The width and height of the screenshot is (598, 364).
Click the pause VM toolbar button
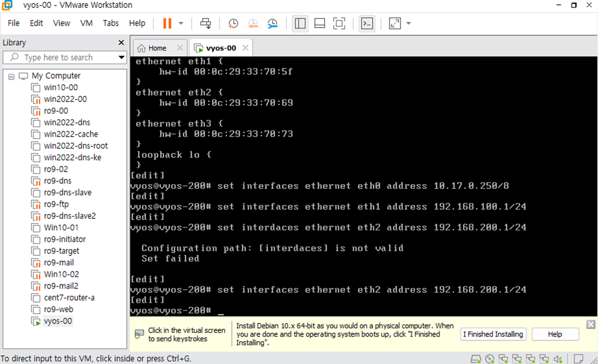(167, 23)
